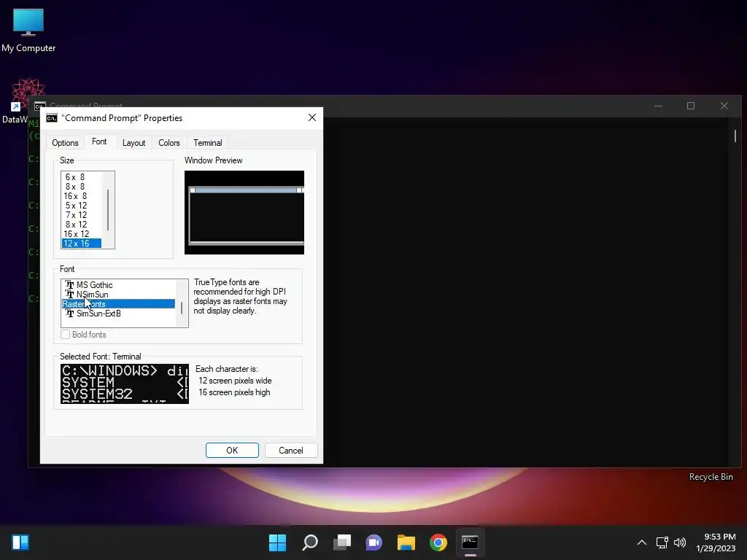This screenshot has width=747, height=560.
Task: Open the Windows Start button on taskbar
Action: pos(277,542)
